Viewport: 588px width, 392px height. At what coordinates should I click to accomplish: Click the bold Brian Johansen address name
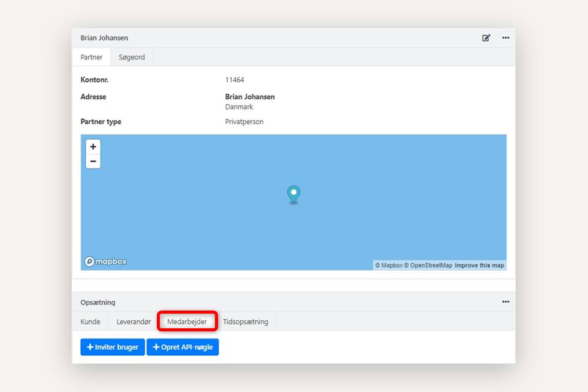250,97
